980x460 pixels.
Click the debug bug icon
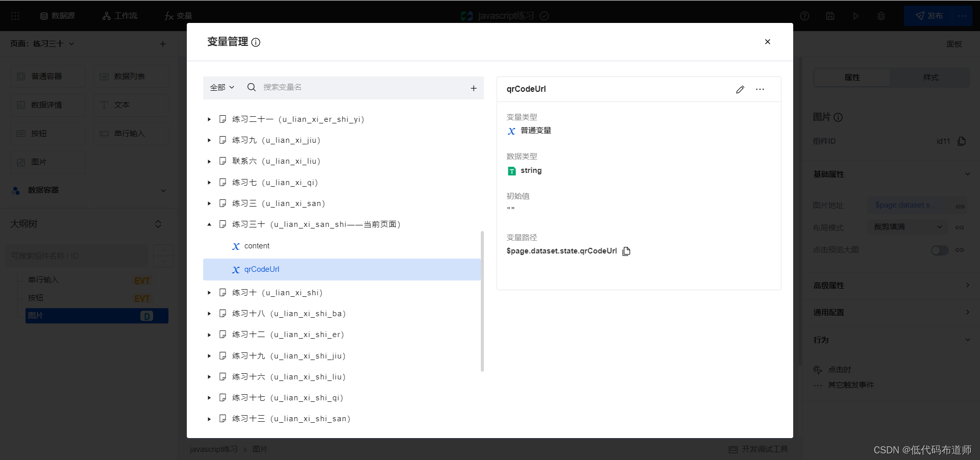pos(881,16)
